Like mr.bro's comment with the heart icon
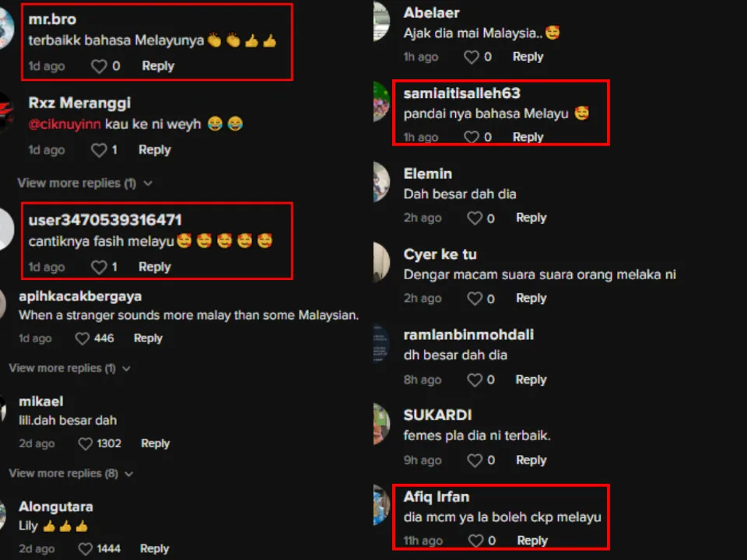747x560 pixels. point(99,66)
